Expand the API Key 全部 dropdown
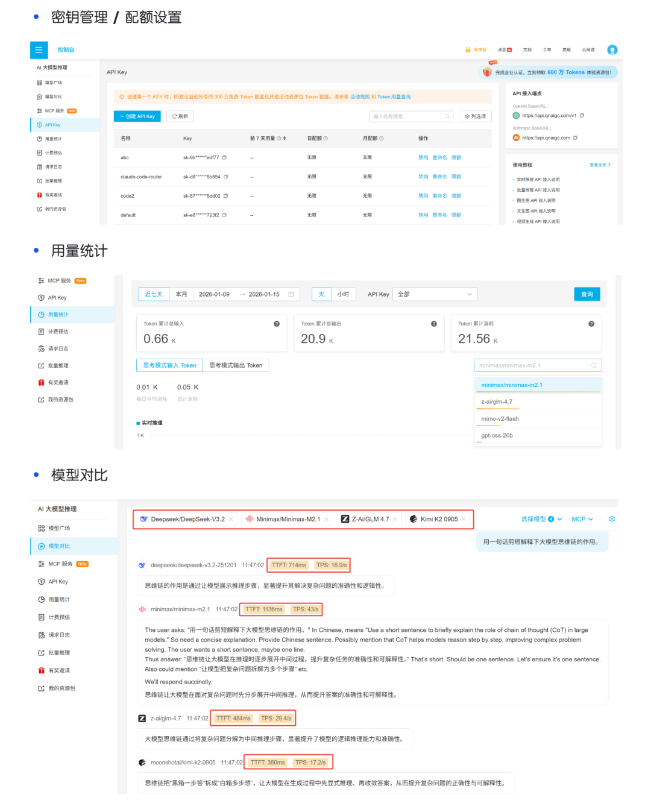Image resolution: width=651 pixels, height=812 pixels. pos(435,294)
